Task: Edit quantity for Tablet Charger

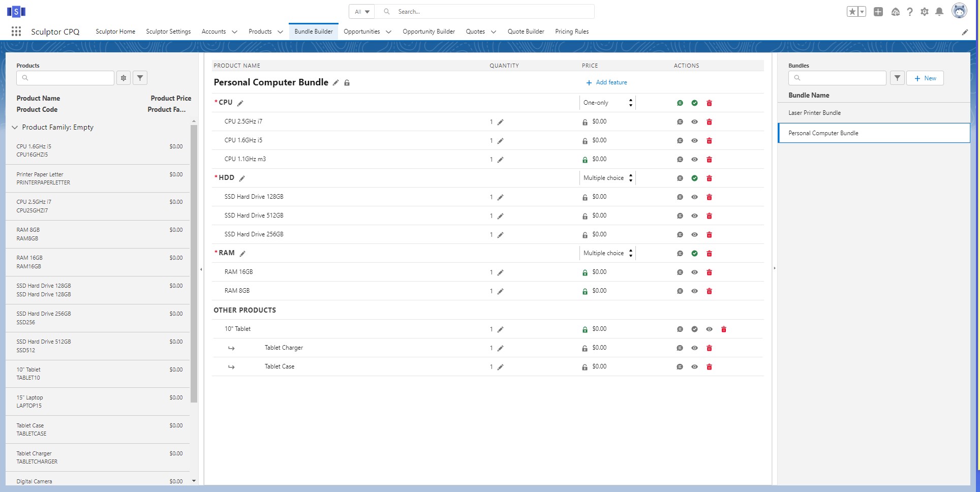Action: tap(501, 348)
